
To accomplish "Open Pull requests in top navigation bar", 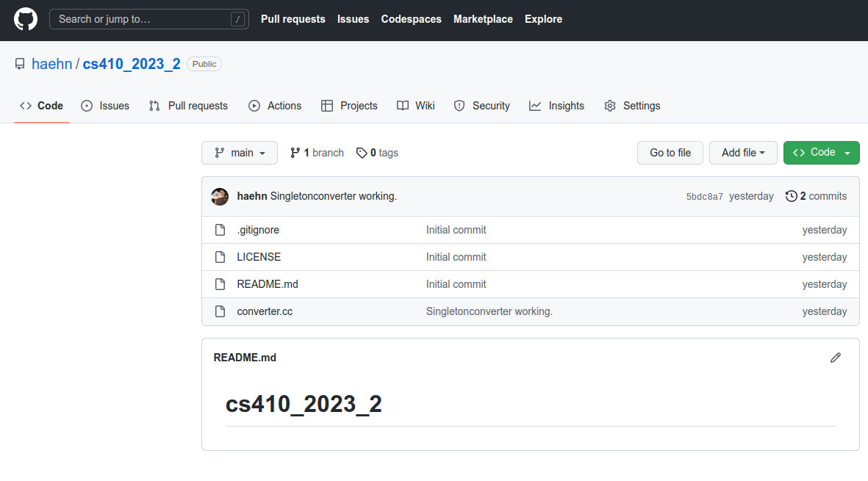I will coord(293,19).
